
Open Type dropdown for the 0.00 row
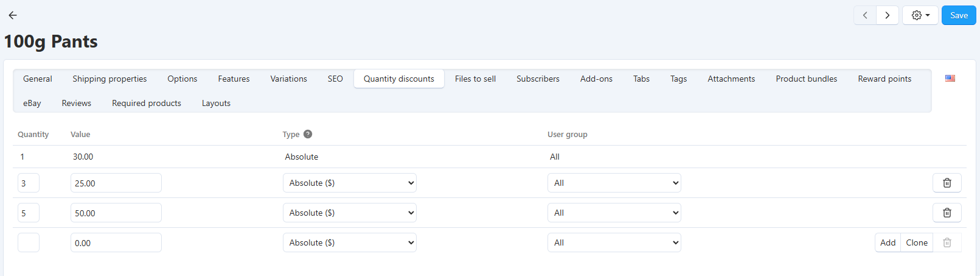point(350,242)
